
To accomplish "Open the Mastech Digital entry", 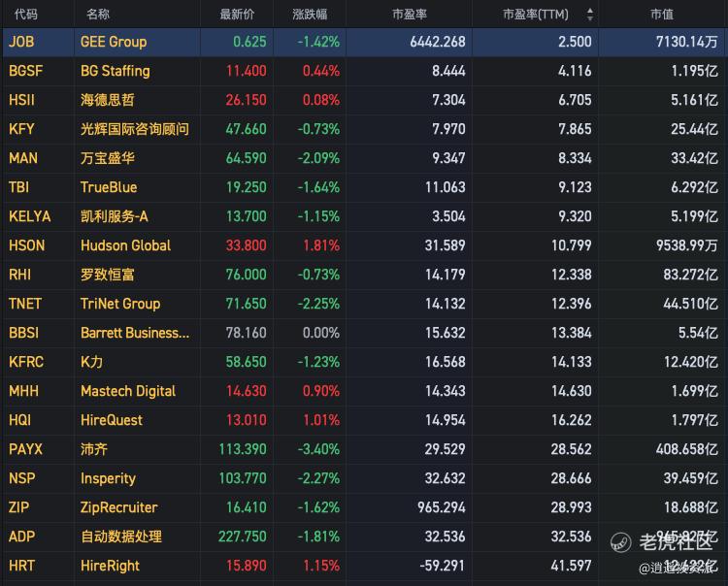I will click(x=128, y=391).
